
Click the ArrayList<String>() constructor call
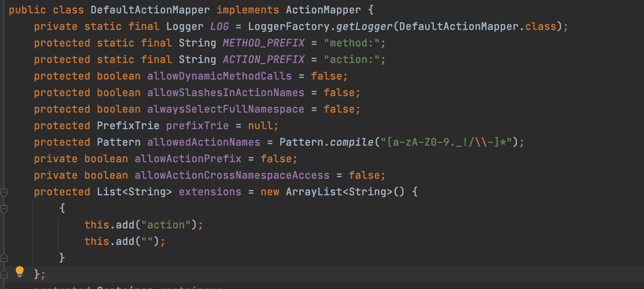pyautogui.click(x=345, y=192)
